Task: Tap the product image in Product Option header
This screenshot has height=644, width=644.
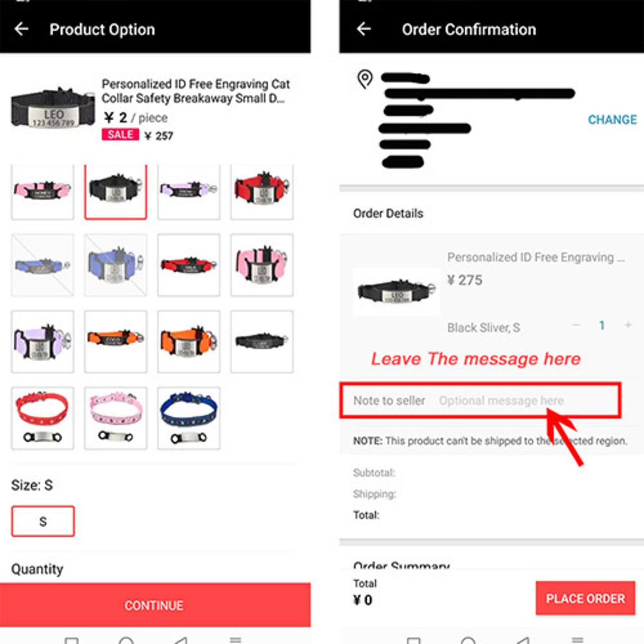Action: coord(53,108)
